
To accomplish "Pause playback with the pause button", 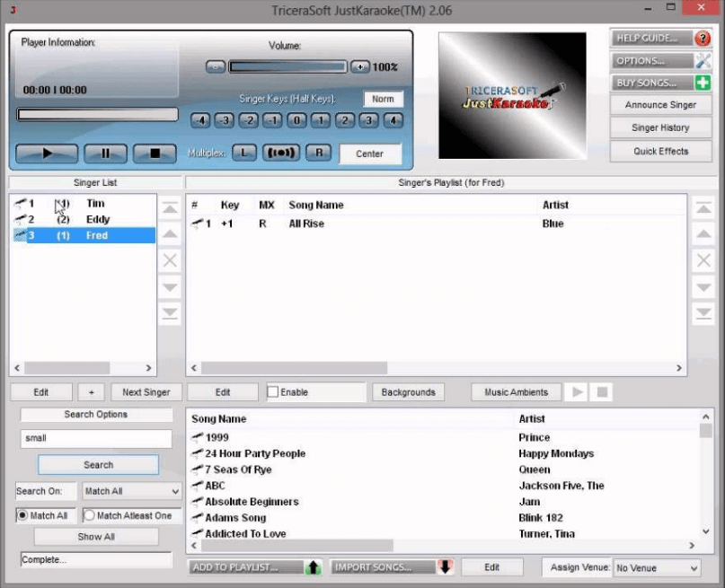I will pos(105,154).
